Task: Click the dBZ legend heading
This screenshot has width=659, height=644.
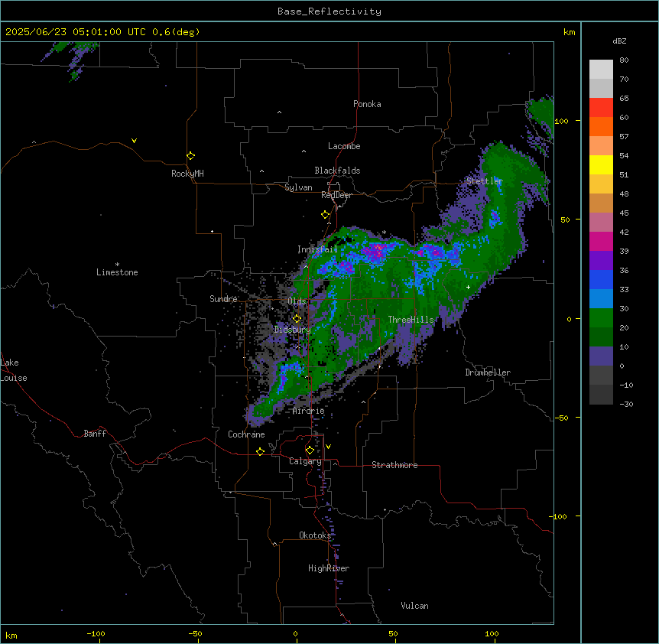Action: click(x=619, y=41)
